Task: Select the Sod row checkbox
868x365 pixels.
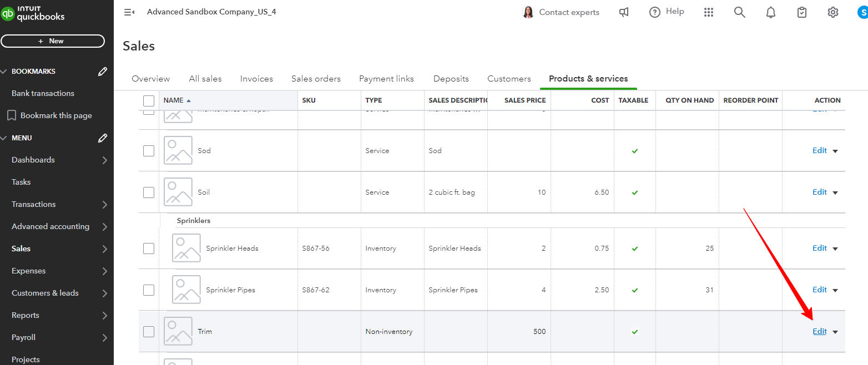Action: 149,151
